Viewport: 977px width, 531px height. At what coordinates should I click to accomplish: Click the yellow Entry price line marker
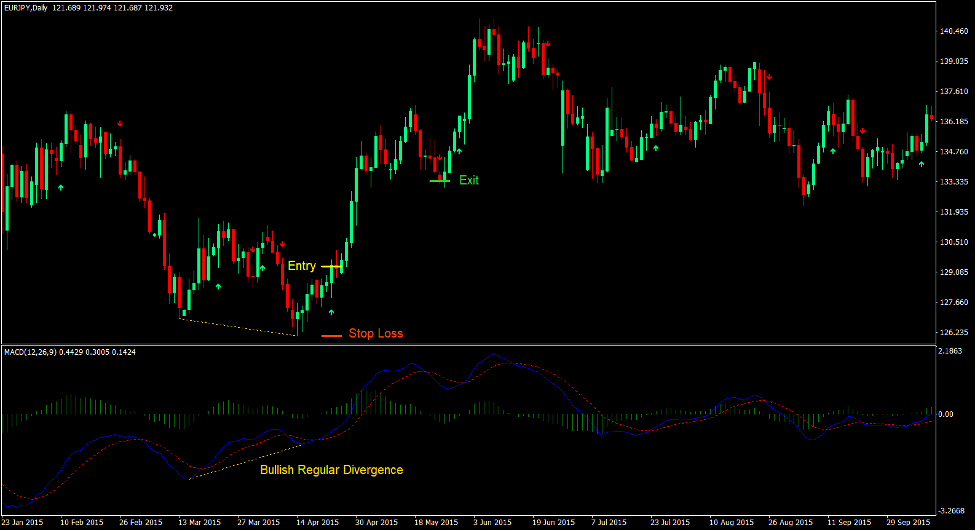(x=331, y=267)
